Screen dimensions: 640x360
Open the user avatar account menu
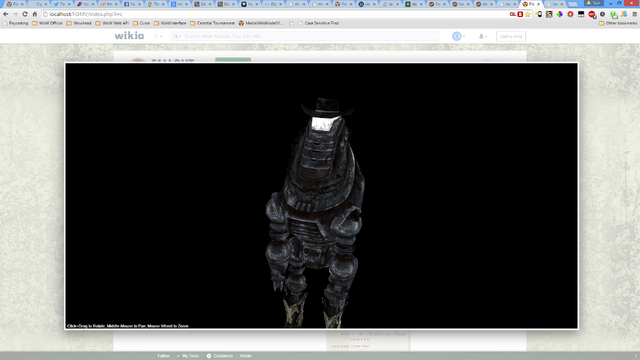458,36
